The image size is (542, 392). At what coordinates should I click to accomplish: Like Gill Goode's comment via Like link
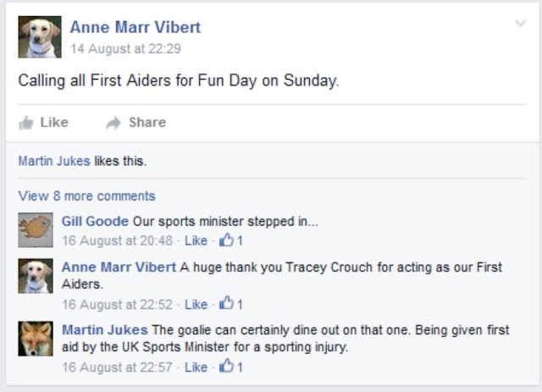tap(196, 240)
